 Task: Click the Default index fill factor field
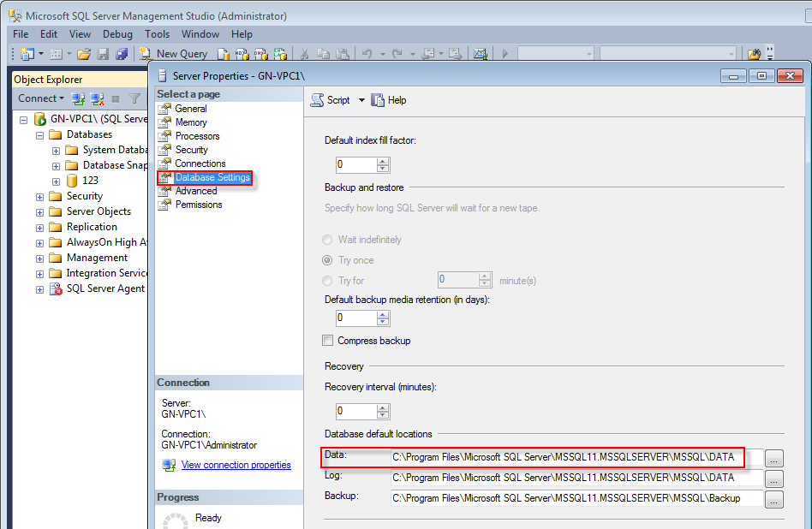[x=355, y=165]
